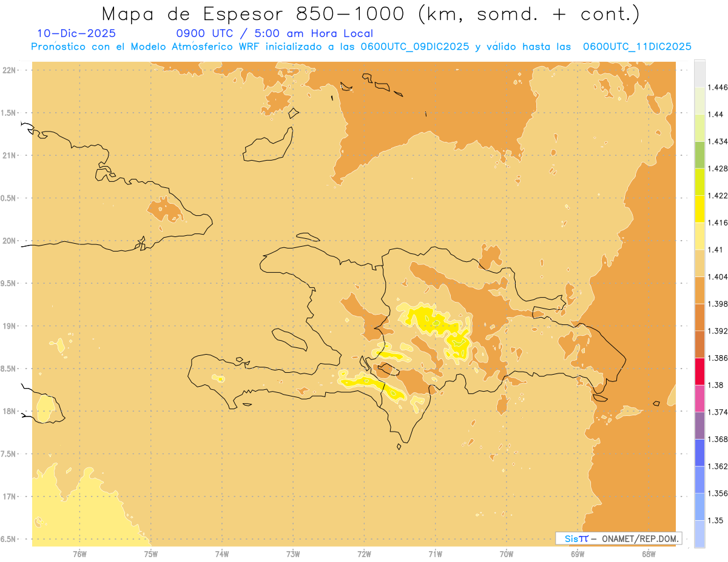Click the '18N' latitude label
The image size is (728, 562).
8,412
